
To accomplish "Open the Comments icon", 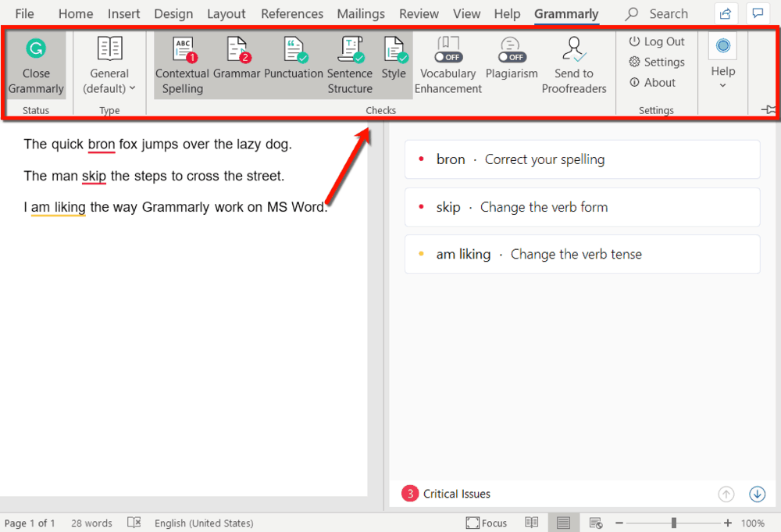I will [x=758, y=13].
